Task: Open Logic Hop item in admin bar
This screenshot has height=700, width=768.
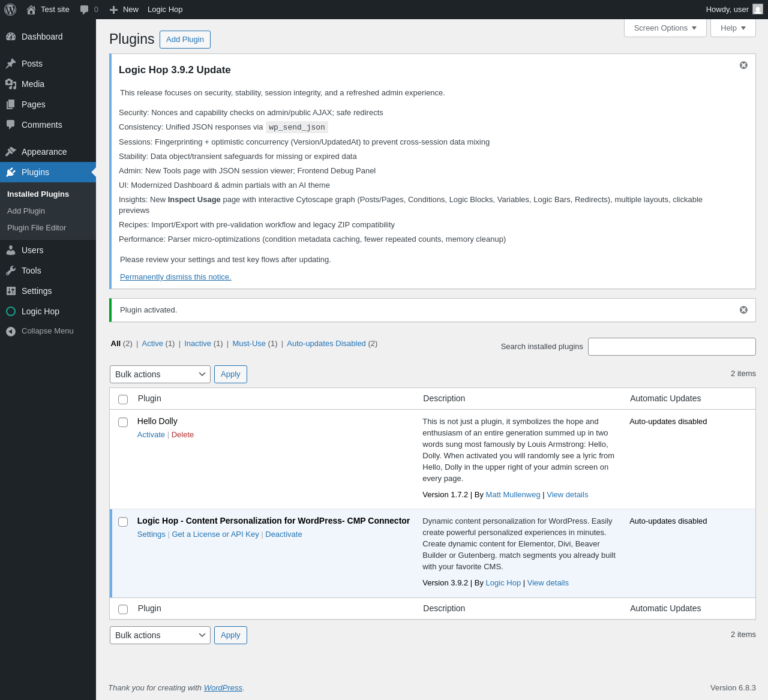Action: pos(165,10)
